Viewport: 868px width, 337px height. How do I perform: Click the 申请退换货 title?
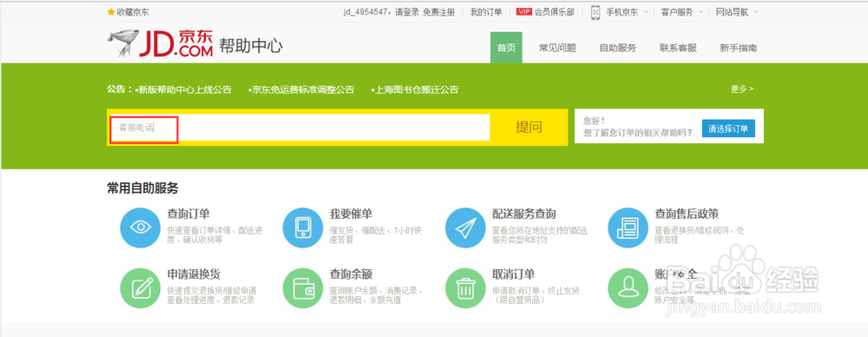point(194,274)
